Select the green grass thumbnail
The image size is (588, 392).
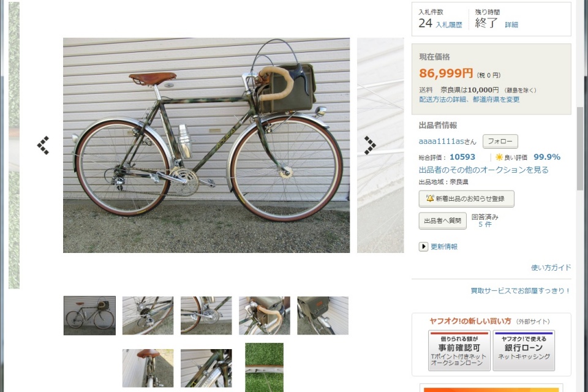(265, 367)
